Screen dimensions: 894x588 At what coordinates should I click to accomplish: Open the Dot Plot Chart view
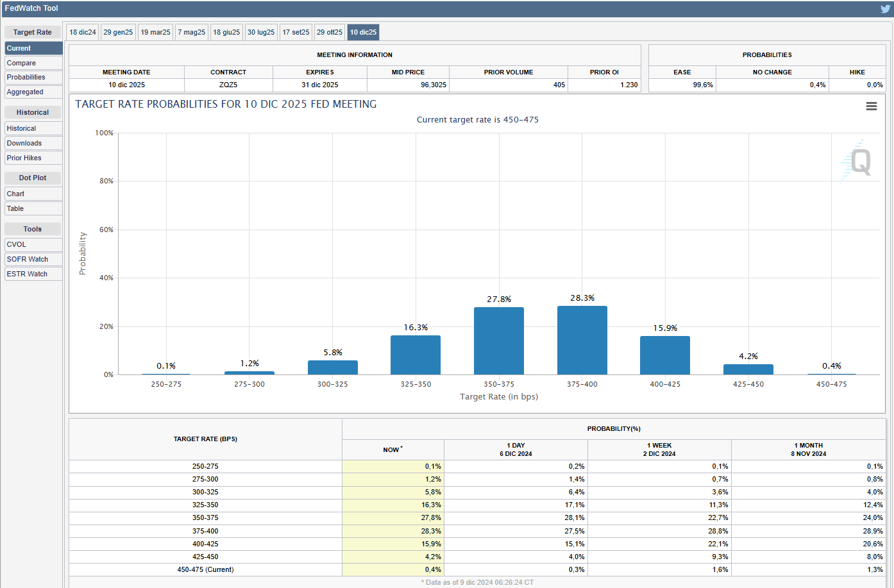coord(33,194)
